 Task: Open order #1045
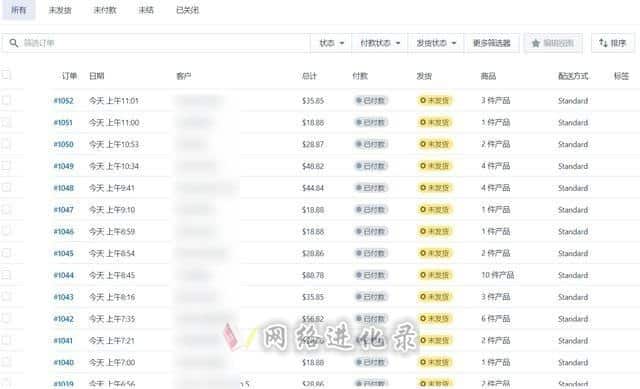point(64,253)
